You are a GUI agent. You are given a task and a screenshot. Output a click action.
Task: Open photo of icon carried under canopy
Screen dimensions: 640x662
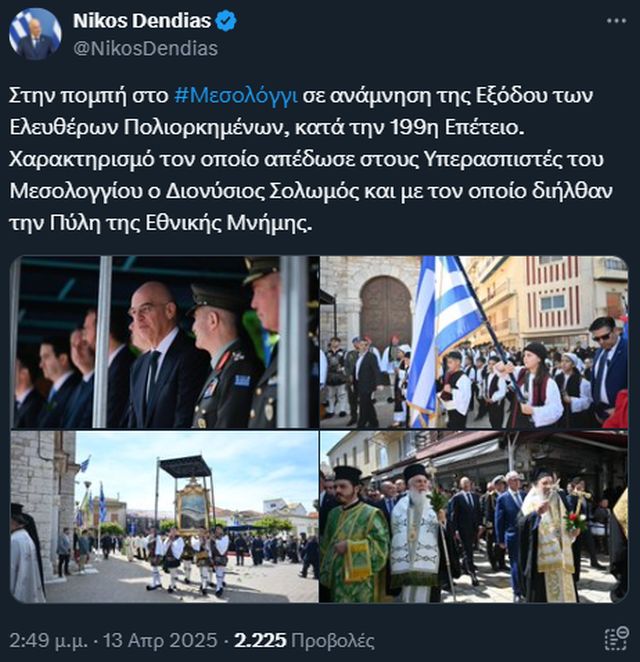click(164, 516)
